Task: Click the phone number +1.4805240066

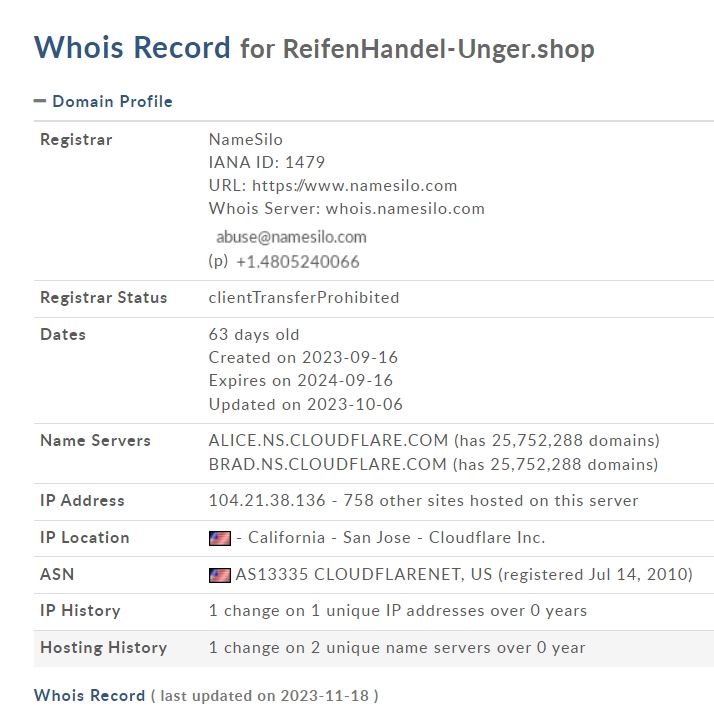Action: coord(298,262)
